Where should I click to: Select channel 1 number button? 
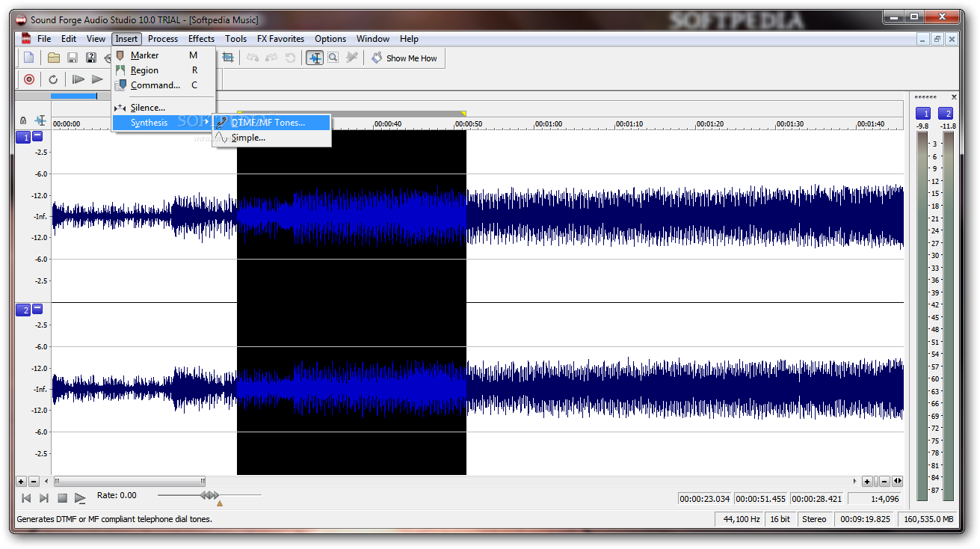tap(23, 137)
